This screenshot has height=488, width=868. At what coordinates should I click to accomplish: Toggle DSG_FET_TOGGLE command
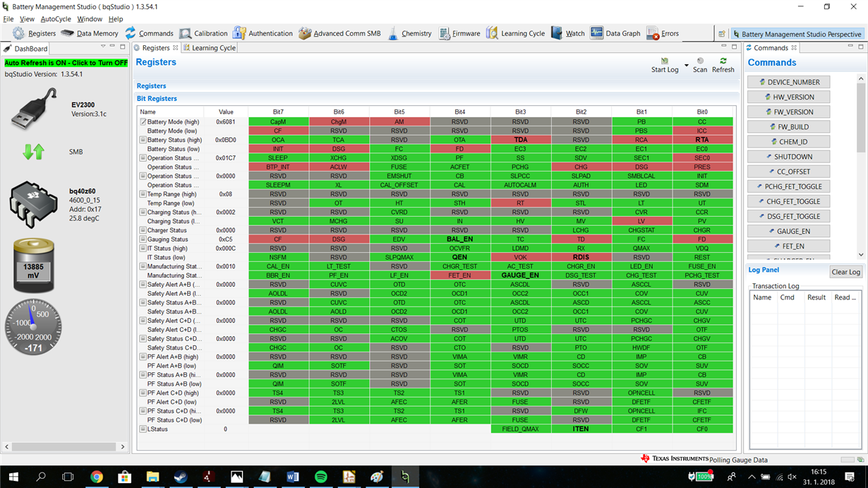(x=788, y=216)
